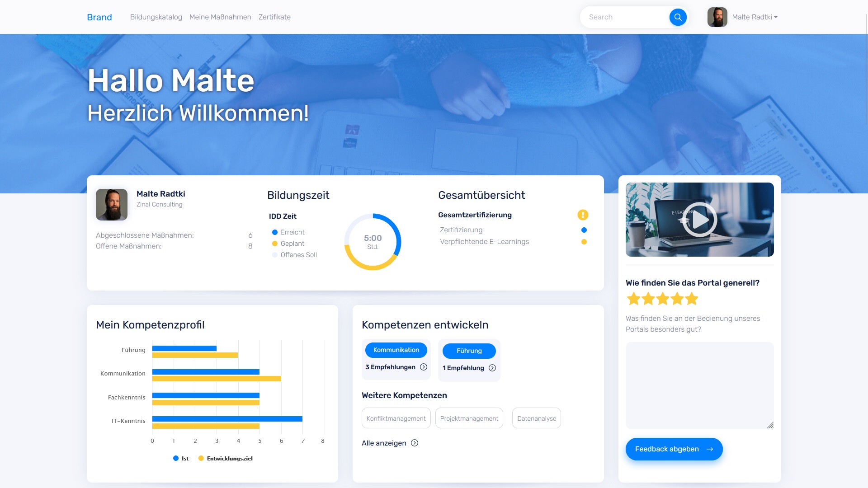This screenshot has width=868, height=488.
Task: Open the Bildungskatalog menu item
Action: tap(156, 17)
